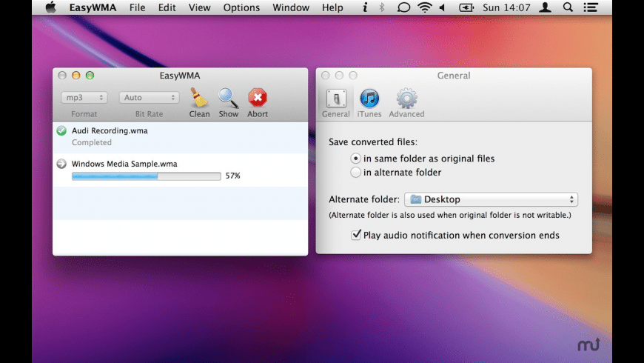The height and width of the screenshot is (363, 644).
Task: Minimize the EasyWMA window with yellow button
Action: 76,76
